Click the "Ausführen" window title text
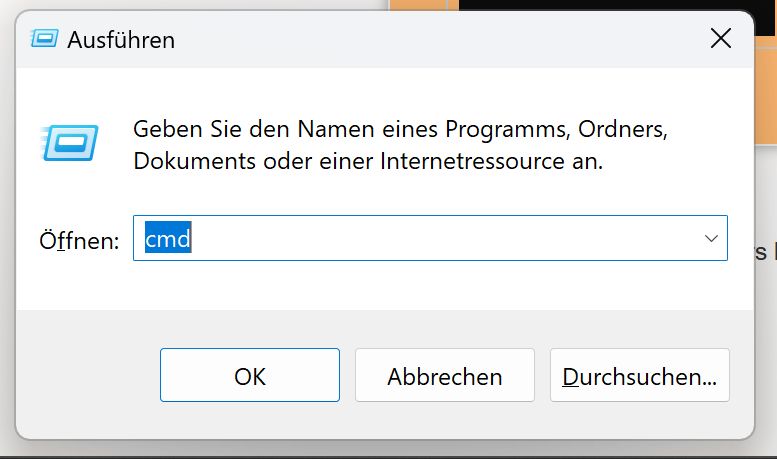777x459 pixels. click(x=121, y=40)
